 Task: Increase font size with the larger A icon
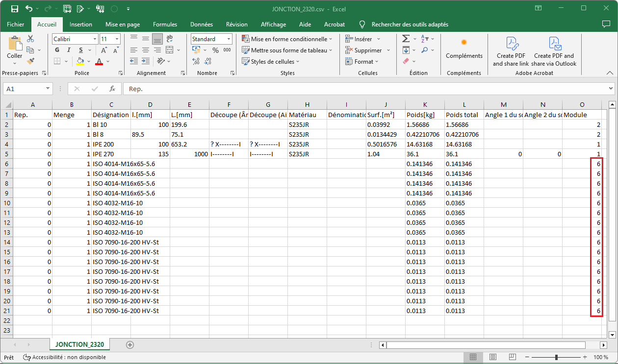point(103,50)
